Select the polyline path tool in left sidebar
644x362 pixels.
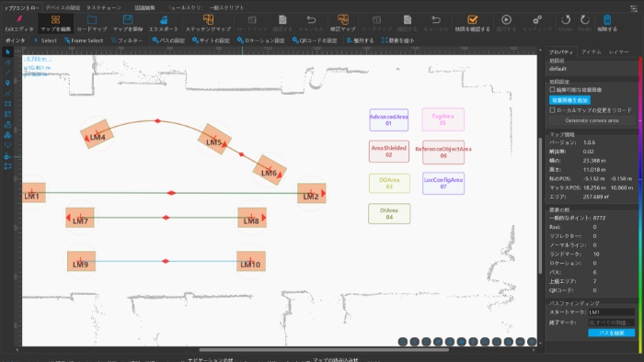tap(7, 94)
